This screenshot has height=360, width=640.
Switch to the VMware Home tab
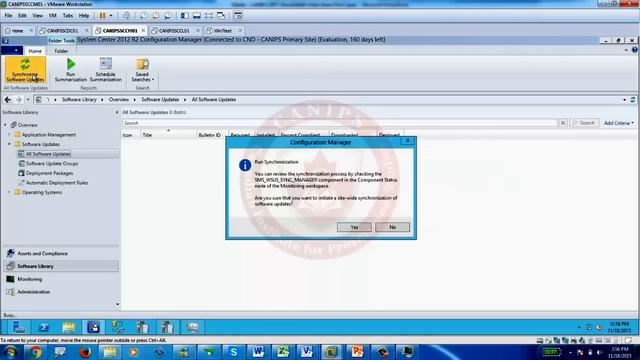(17, 31)
